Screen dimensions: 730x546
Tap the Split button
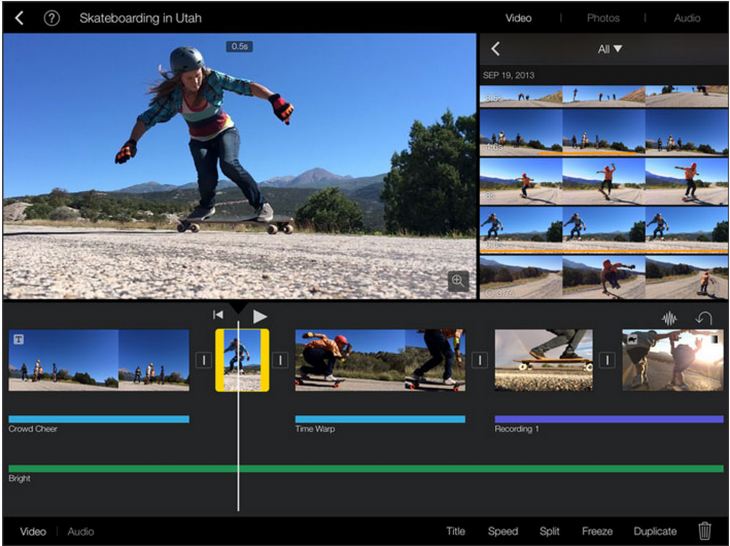[549, 531]
